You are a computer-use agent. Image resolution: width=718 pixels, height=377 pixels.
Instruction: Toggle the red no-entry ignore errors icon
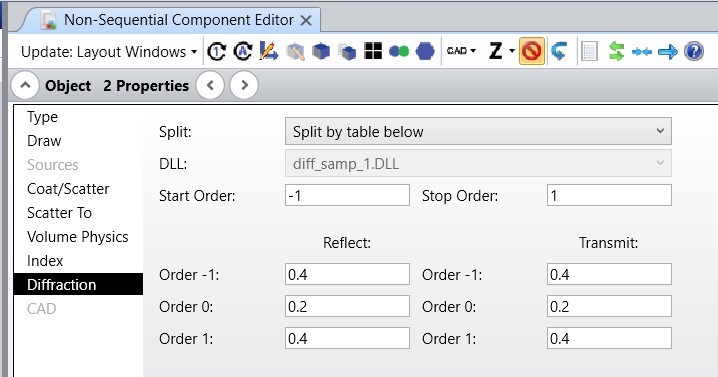tap(532, 51)
